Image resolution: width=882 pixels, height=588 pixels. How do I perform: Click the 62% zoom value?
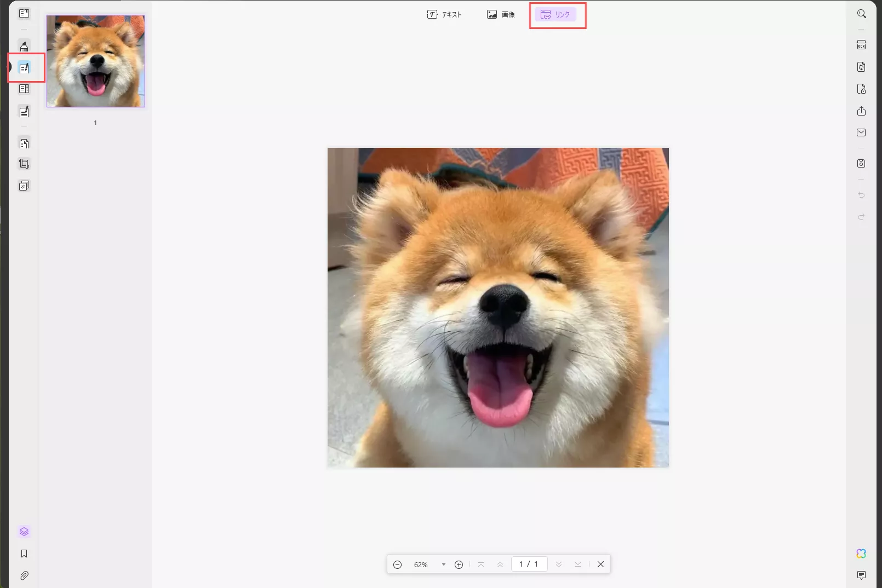tap(421, 564)
